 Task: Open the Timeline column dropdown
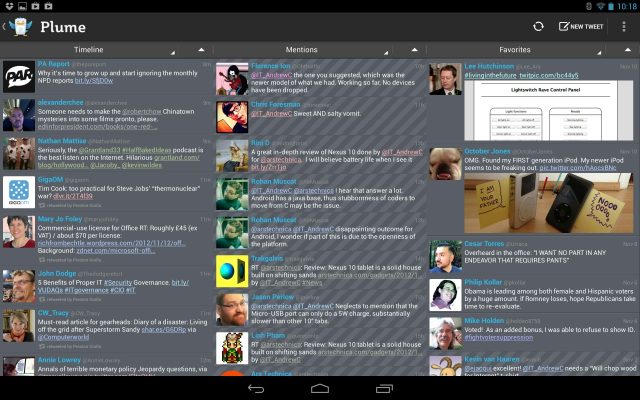(x=89, y=50)
